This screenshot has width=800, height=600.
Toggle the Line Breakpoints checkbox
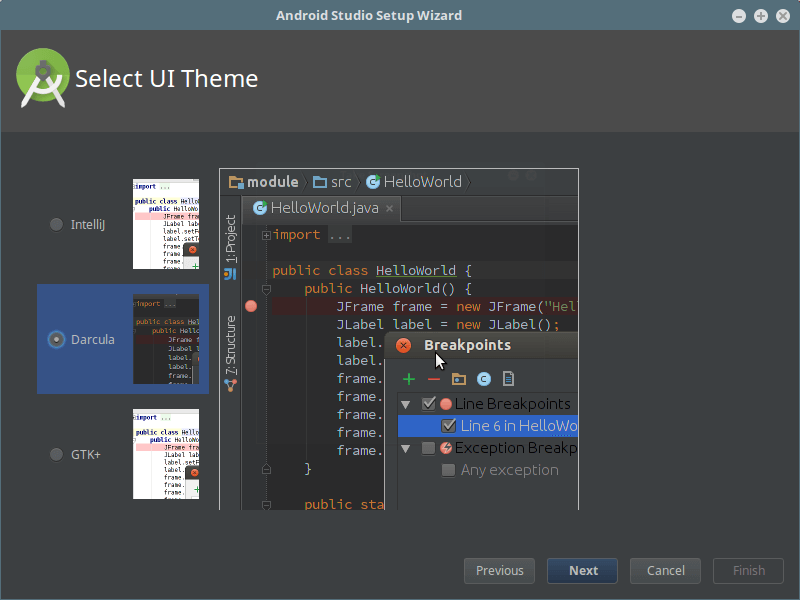point(429,404)
